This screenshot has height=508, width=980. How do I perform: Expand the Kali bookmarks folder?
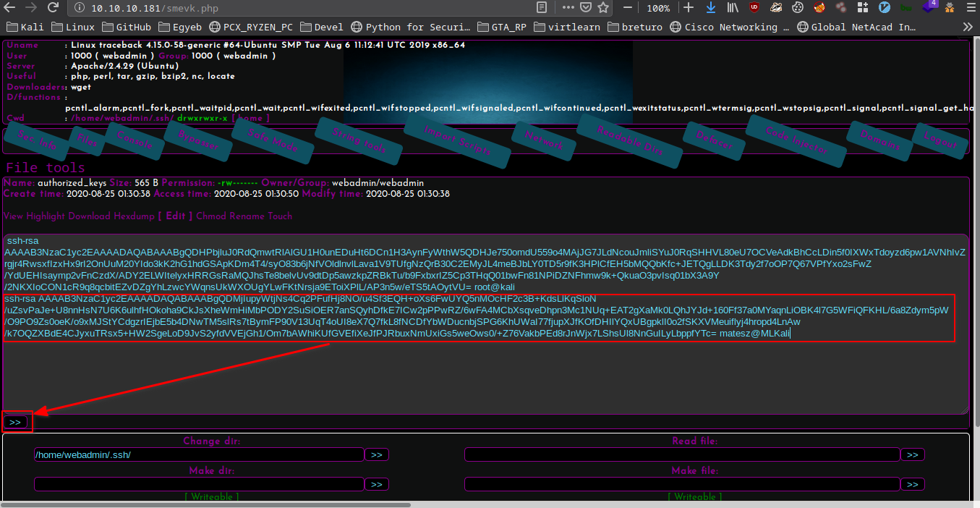[25, 27]
